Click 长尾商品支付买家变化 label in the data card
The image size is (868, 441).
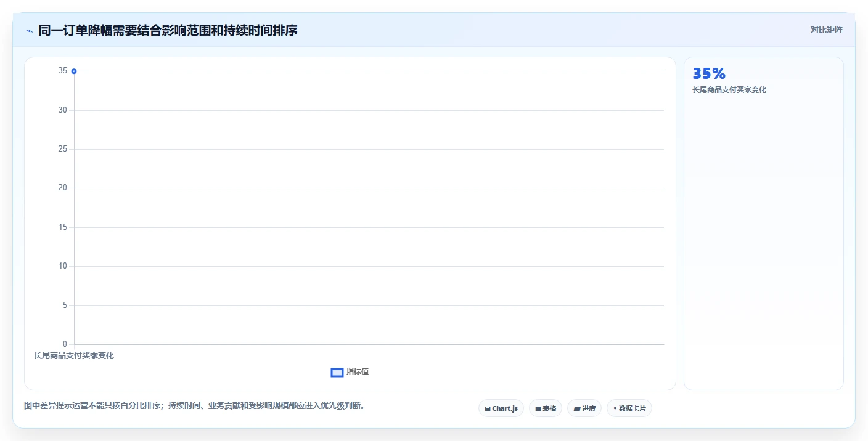tap(729, 90)
